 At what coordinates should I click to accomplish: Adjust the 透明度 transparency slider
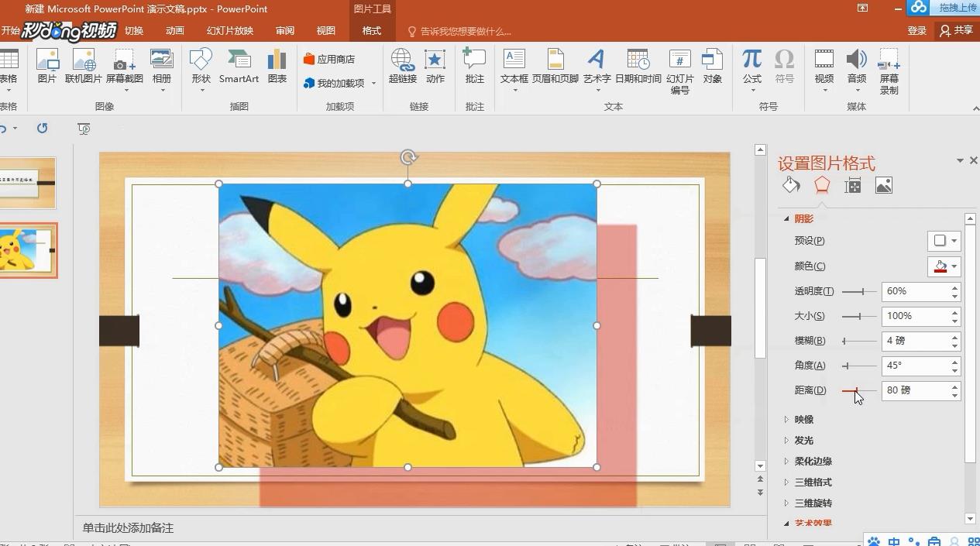(x=859, y=291)
